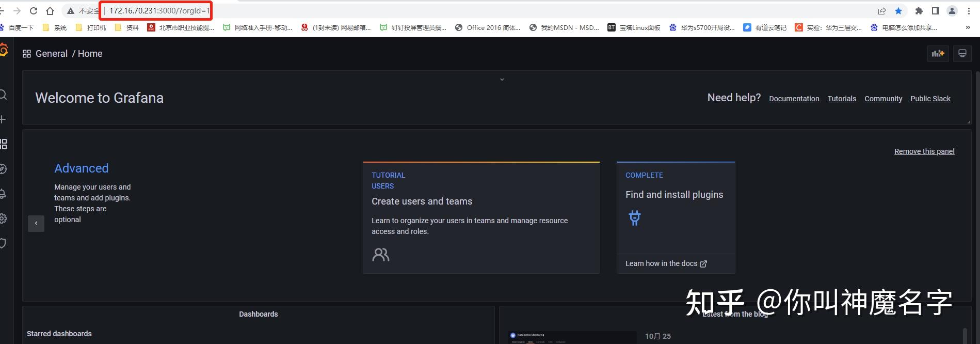This screenshot has width=980, height=344.
Task: Open the Create plus icon in sidebar
Action: 3,119
